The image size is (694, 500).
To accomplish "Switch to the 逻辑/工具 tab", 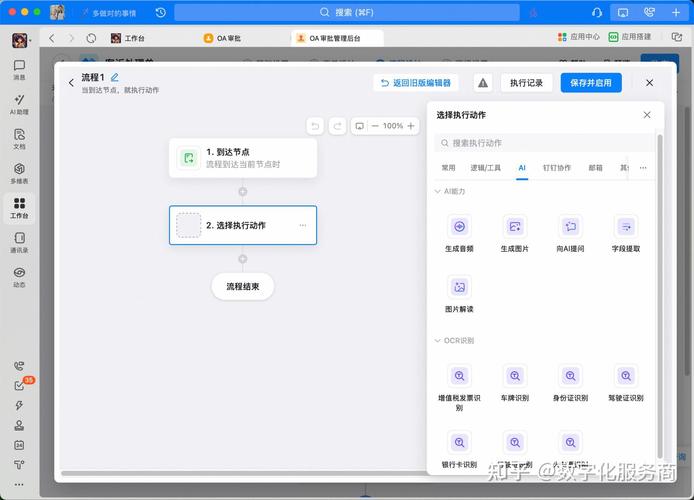I will (486, 168).
